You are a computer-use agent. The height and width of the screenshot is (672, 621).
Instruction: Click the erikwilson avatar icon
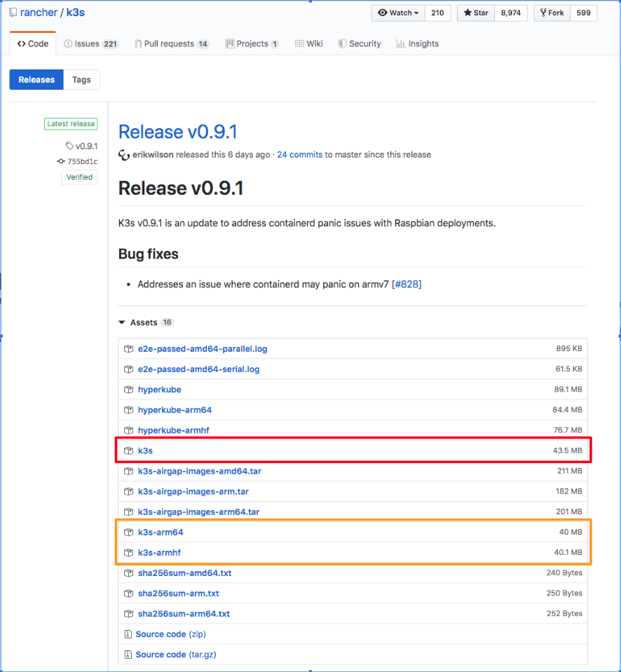[x=124, y=155]
